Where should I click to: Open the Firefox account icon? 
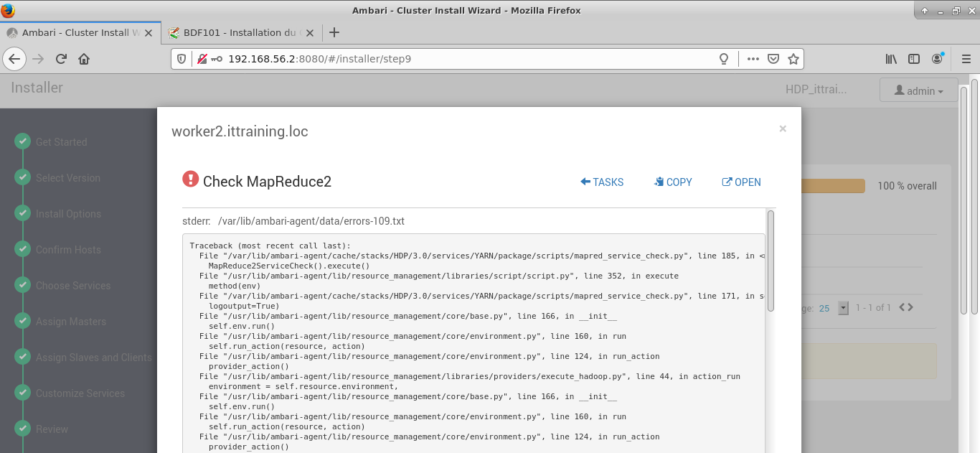pyautogui.click(x=938, y=59)
